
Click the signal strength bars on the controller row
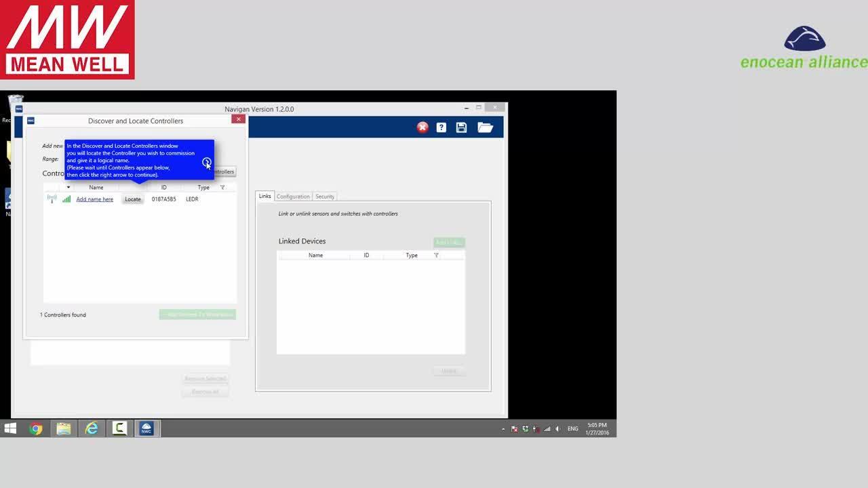(x=66, y=199)
